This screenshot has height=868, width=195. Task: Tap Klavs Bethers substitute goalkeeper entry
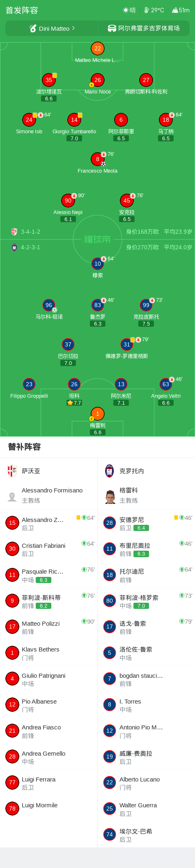tap(48, 653)
